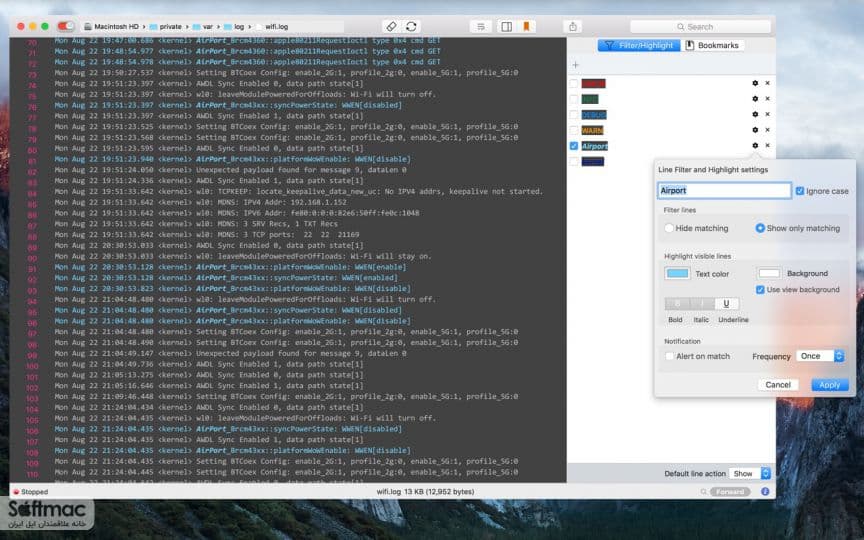Image resolution: width=864 pixels, height=540 pixels.
Task: Toggle the sidebar panel icon
Action: pos(506,26)
